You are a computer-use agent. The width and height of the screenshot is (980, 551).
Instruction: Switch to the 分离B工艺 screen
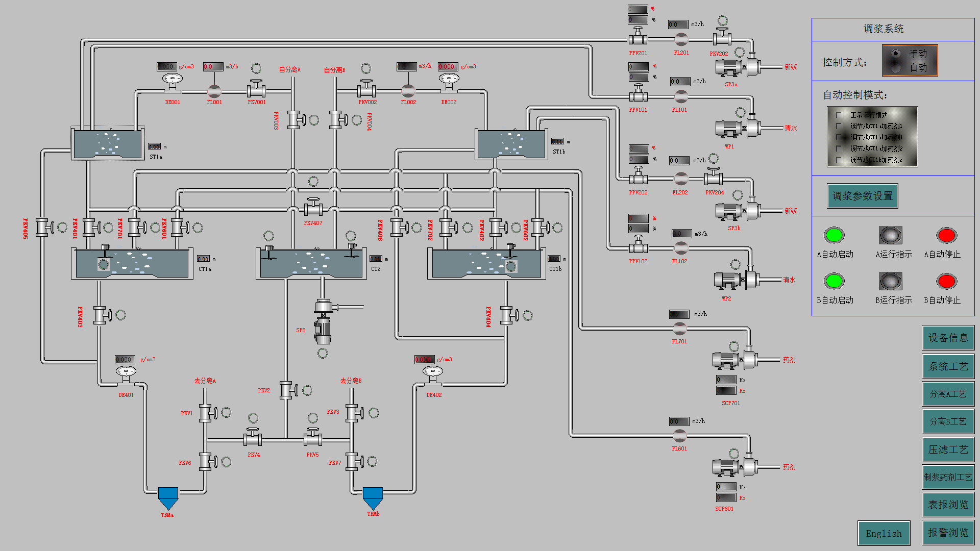[947, 421]
